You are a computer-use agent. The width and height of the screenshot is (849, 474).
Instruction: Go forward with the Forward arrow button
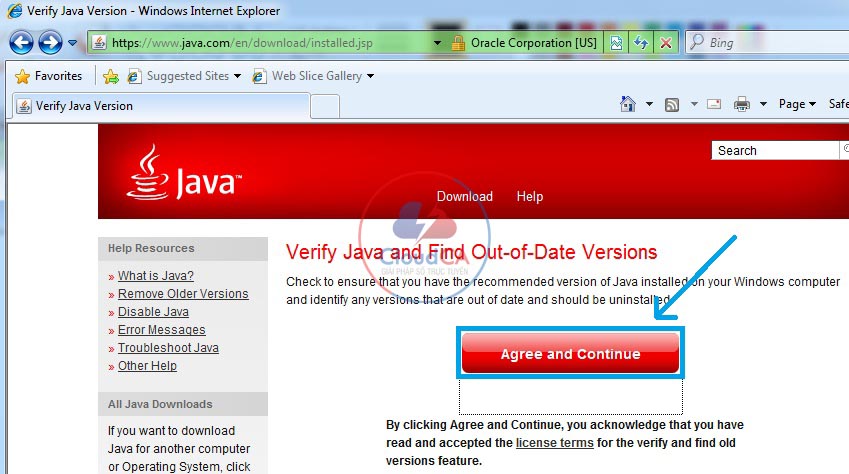(50, 43)
